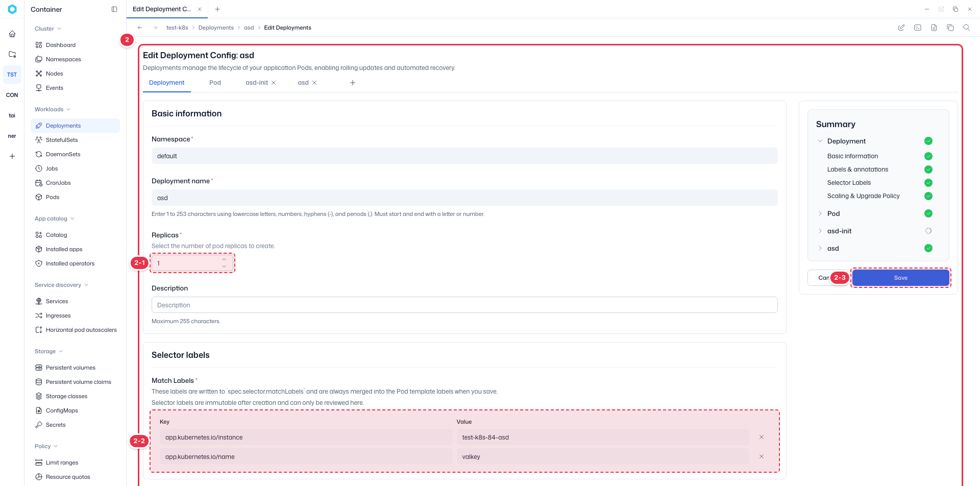
Task: Open the terminal icon in the top-right toolbar
Action: pyautogui.click(x=918, y=28)
